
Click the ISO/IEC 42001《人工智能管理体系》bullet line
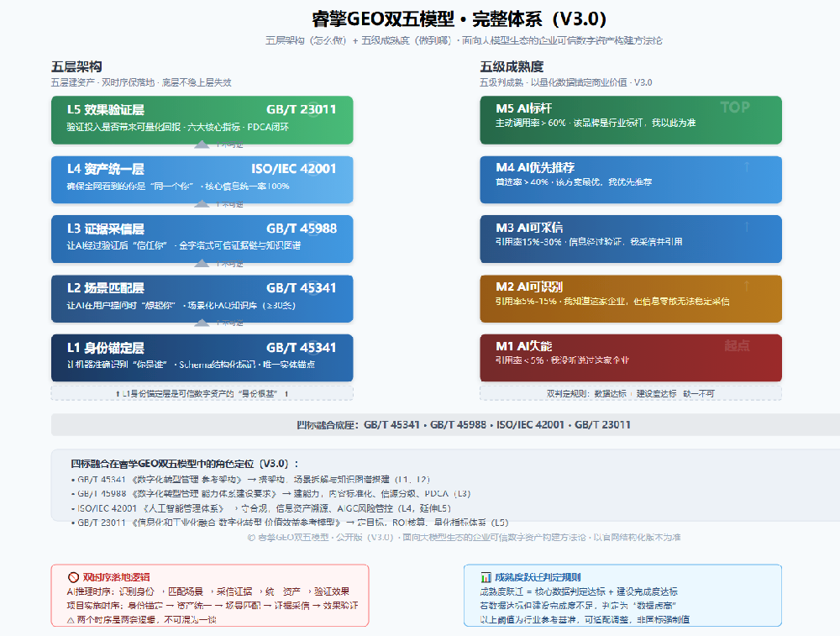point(261,508)
